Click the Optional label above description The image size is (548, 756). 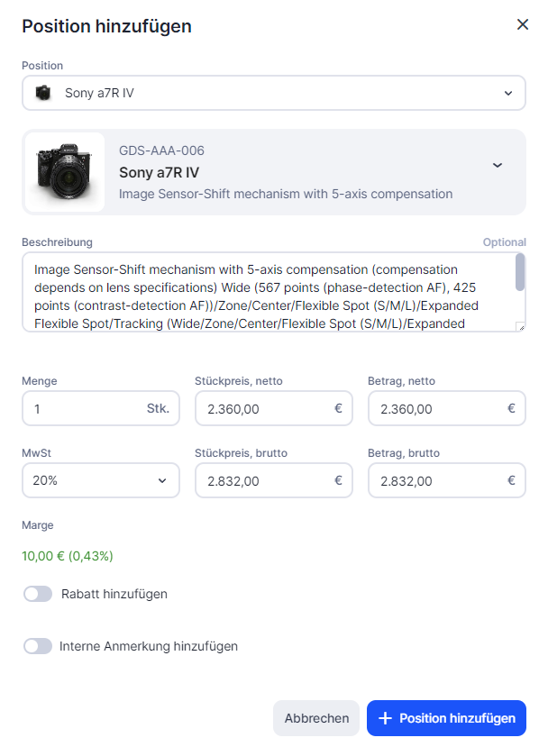(505, 242)
